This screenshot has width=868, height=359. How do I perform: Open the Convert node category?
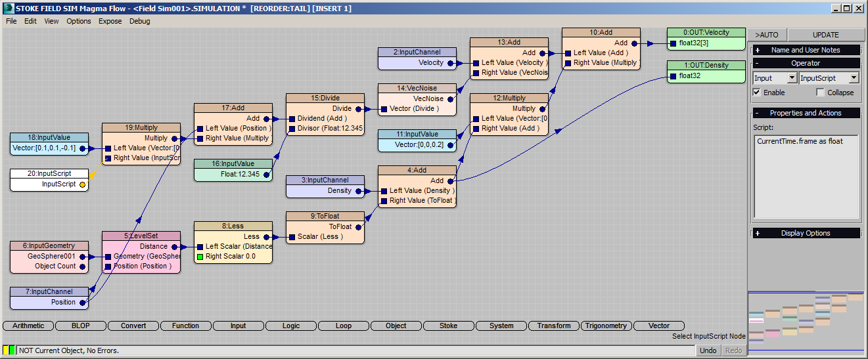133,326
